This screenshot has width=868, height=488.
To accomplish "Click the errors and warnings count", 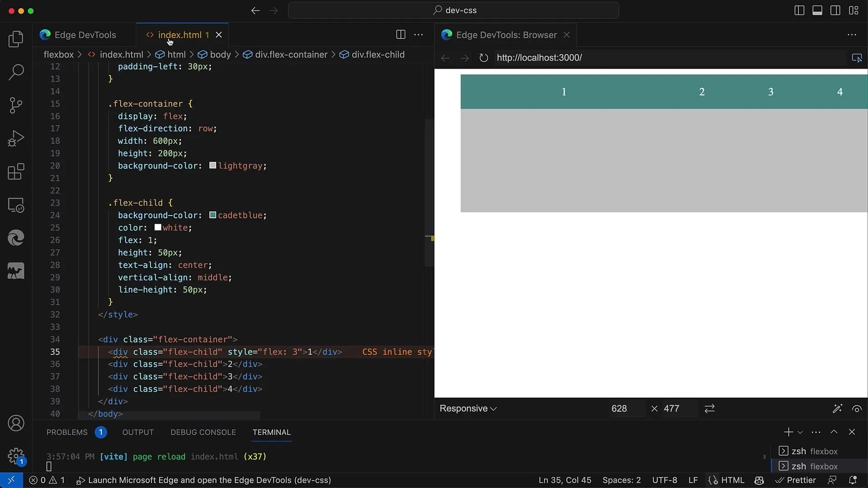I will click(x=47, y=480).
